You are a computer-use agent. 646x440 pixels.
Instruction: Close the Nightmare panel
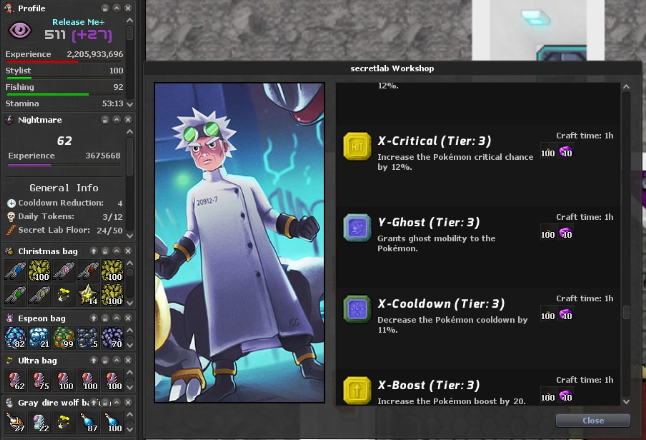tap(128, 119)
